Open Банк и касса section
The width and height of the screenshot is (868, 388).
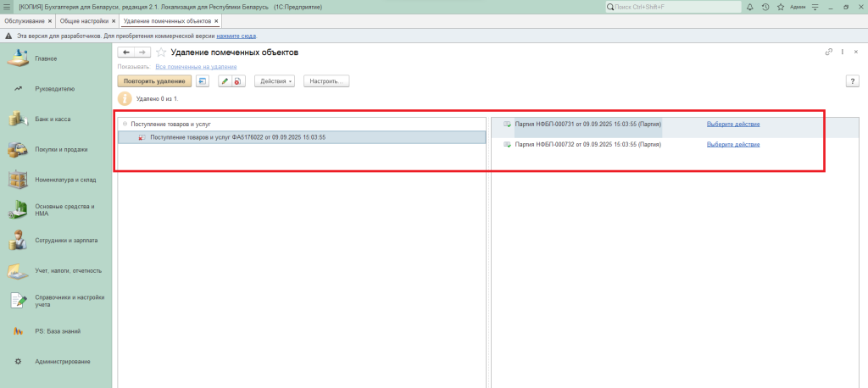53,119
